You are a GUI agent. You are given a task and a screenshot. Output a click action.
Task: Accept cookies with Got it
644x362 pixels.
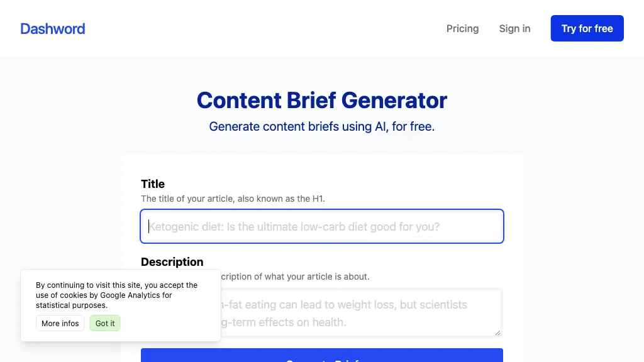pos(105,323)
